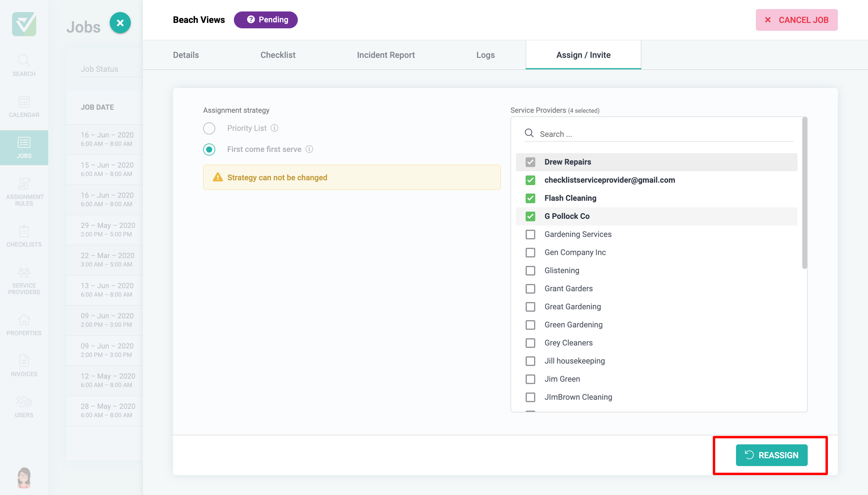Image resolution: width=868 pixels, height=495 pixels.
Task: Open the Incident Report tab
Action: [386, 55]
